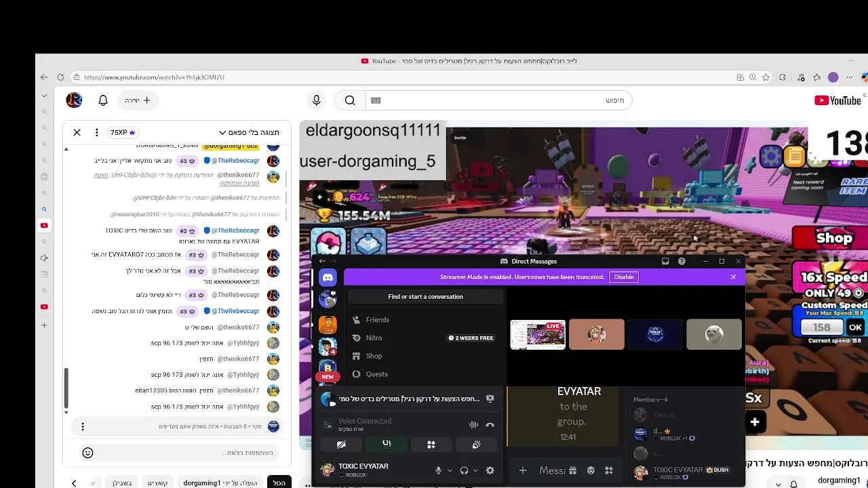Screen dimensions: 868x488
Task: Disconnect from Discord voice call
Action: (490, 425)
